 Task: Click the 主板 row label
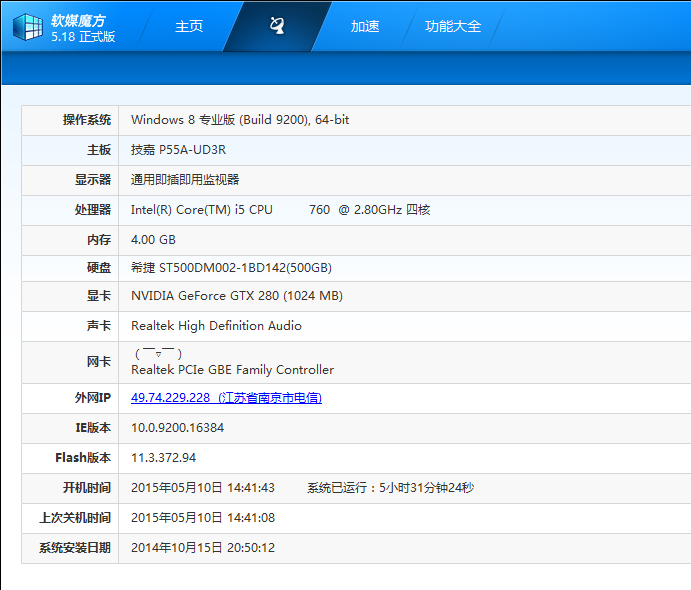click(x=99, y=150)
